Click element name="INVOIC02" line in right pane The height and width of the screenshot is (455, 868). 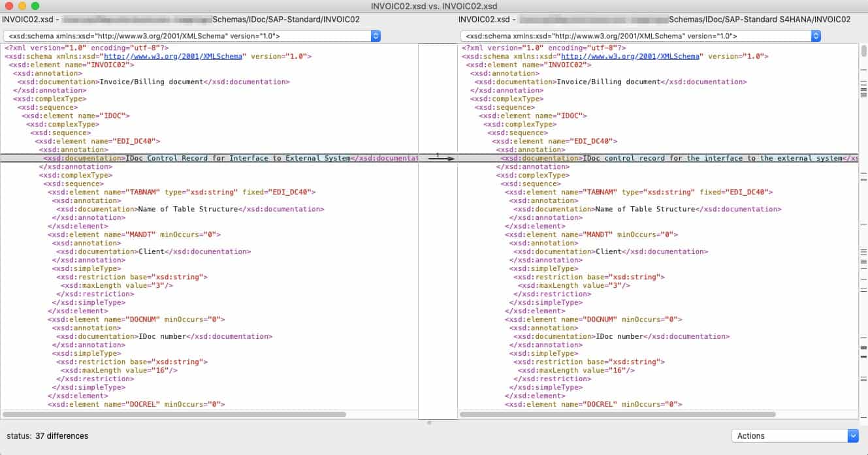click(528, 65)
